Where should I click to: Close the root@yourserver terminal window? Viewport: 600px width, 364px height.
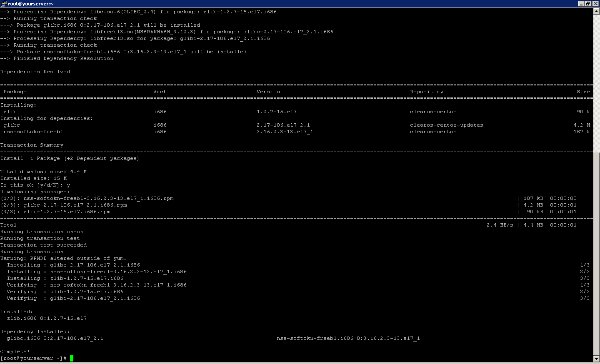pyautogui.click(x=595, y=3)
